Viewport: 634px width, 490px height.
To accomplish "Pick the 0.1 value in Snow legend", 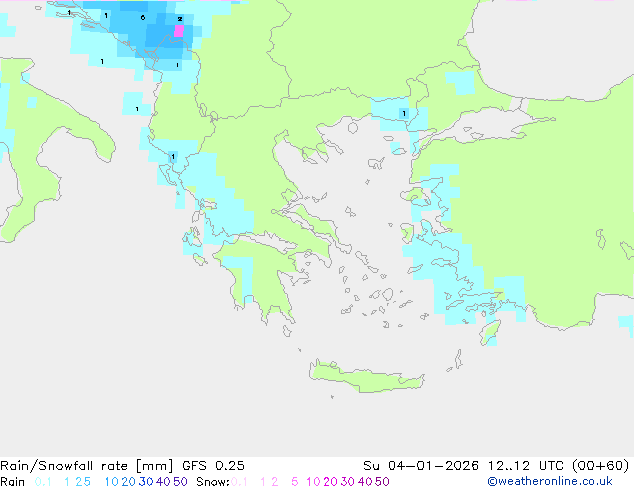I will pyautogui.click(x=239, y=482).
